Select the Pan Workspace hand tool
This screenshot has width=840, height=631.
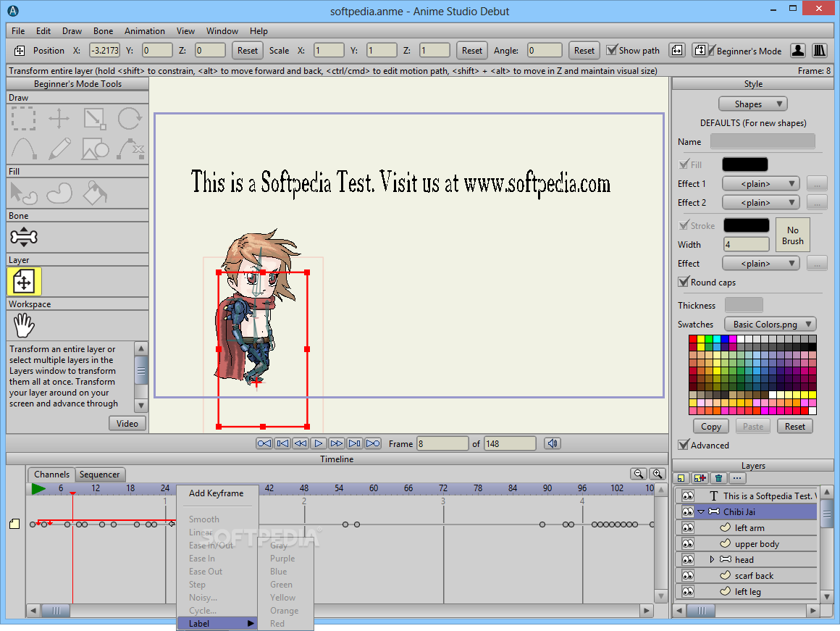24,325
